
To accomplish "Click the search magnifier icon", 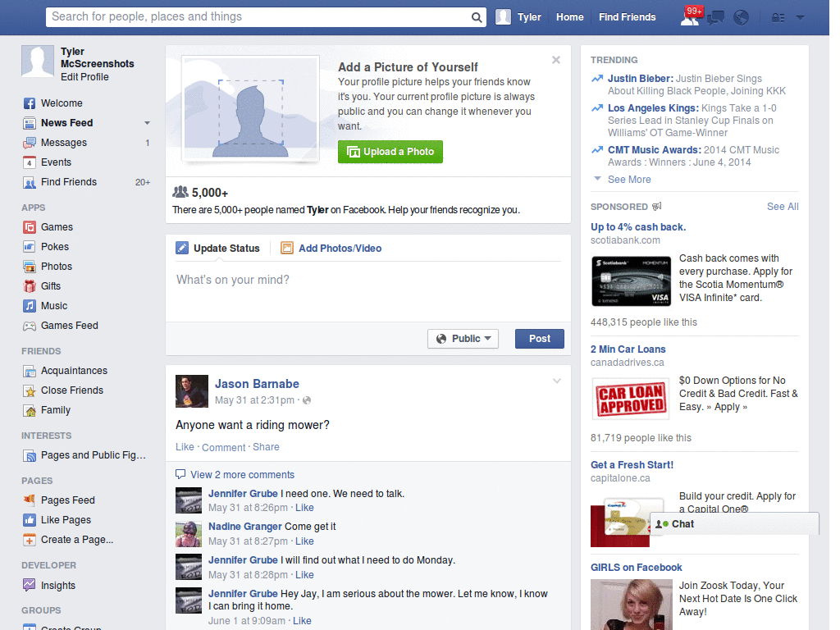I will click(x=477, y=17).
